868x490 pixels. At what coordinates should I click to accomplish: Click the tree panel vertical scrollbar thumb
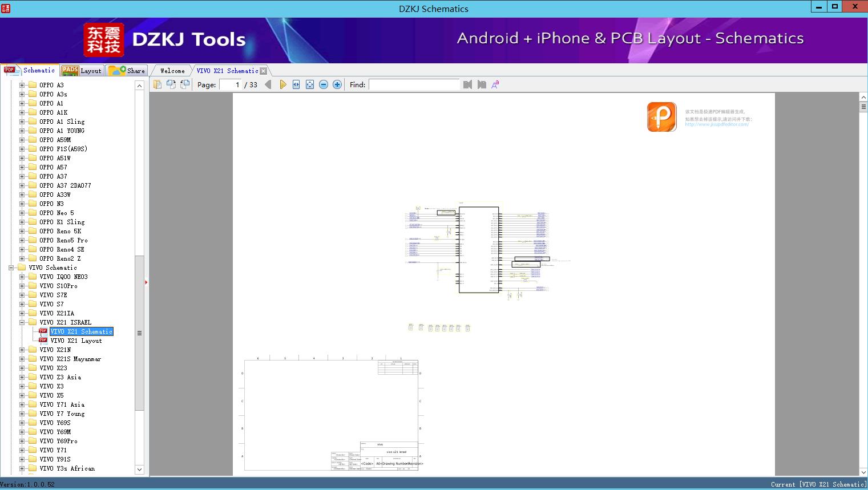coord(139,333)
